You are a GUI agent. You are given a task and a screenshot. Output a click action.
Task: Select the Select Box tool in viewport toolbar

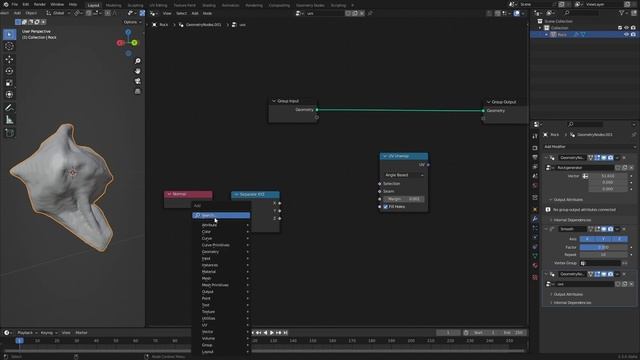tap(9, 35)
